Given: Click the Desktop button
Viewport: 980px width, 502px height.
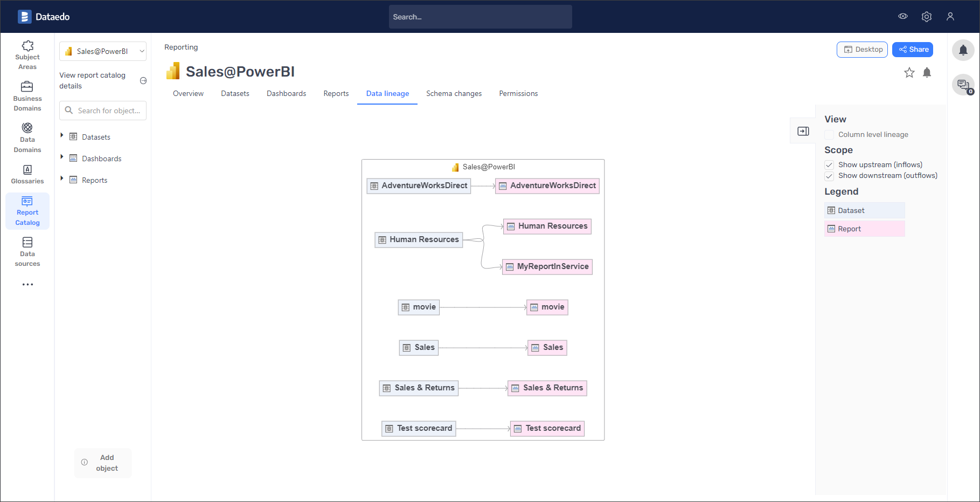Looking at the screenshot, I should [x=862, y=50].
